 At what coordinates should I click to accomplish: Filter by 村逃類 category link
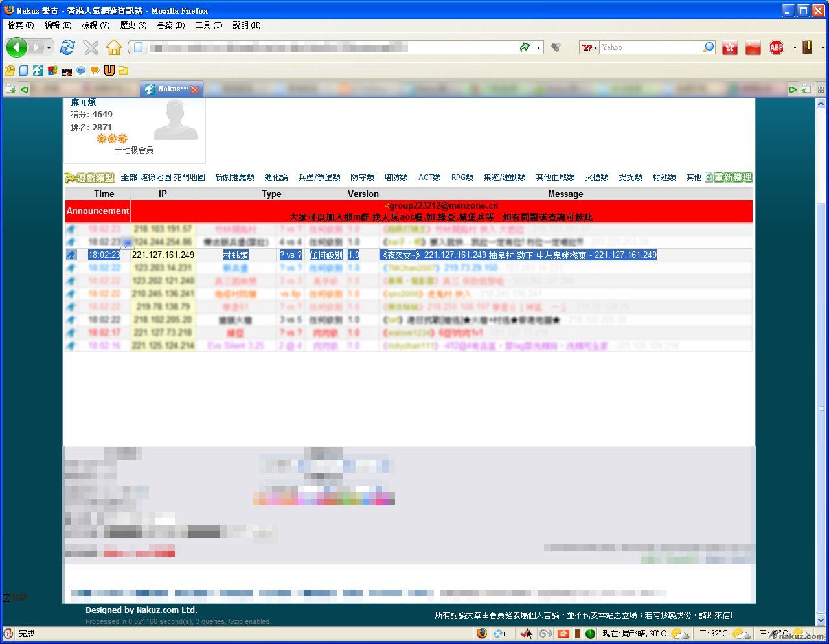coord(664,178)
